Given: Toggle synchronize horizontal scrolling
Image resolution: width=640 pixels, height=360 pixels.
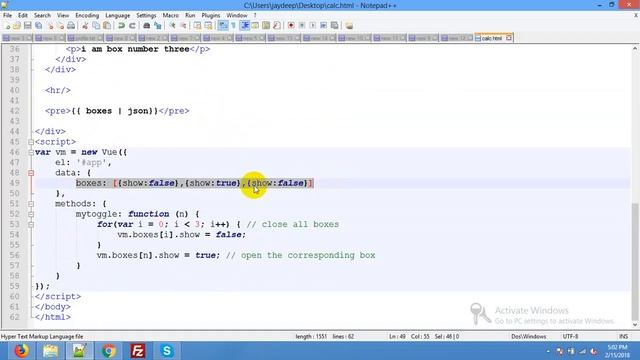Looking at the screenshot, I should [208, 26].
